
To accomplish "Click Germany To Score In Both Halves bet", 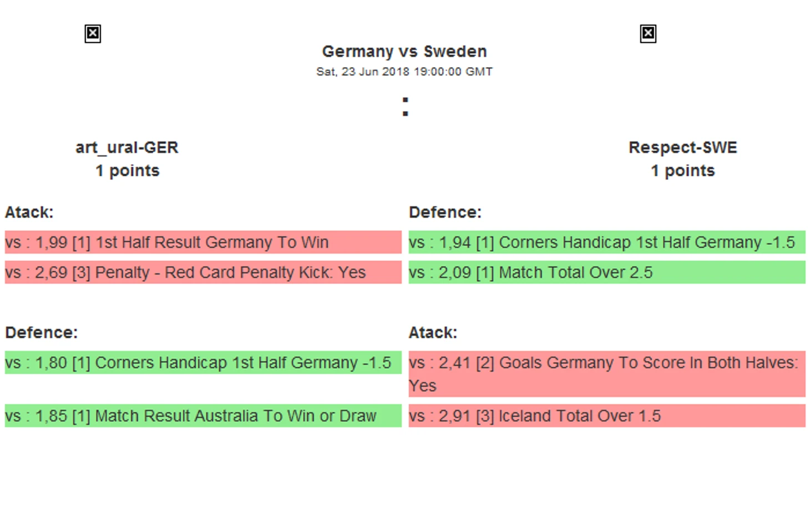I will 606,373.
